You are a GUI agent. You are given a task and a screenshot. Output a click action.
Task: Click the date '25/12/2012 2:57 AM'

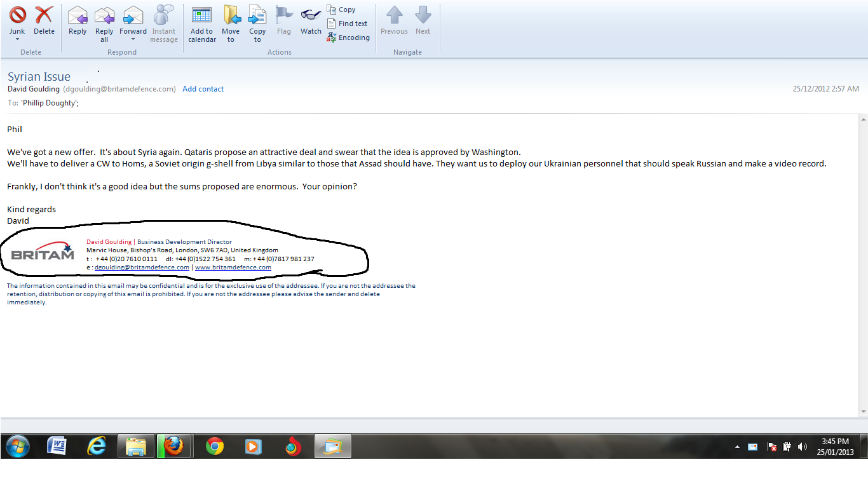(825, 89)
